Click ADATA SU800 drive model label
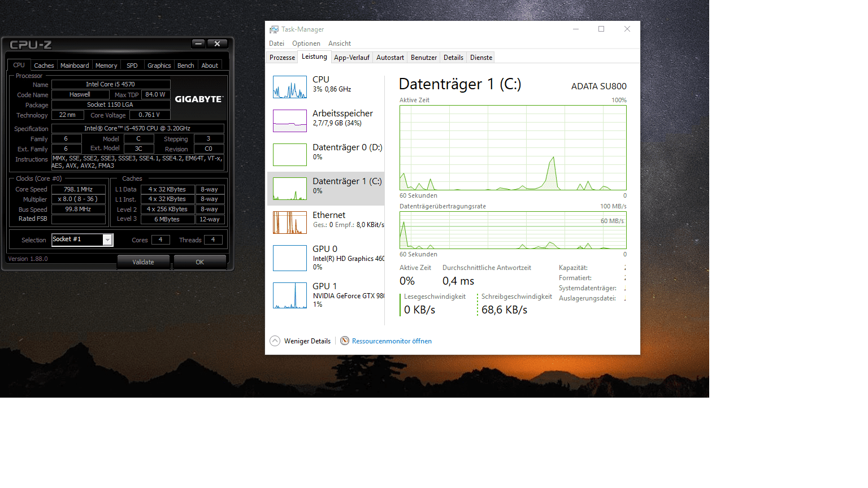The height and width of the screenshot is (488, 868). tap(599, 86)
